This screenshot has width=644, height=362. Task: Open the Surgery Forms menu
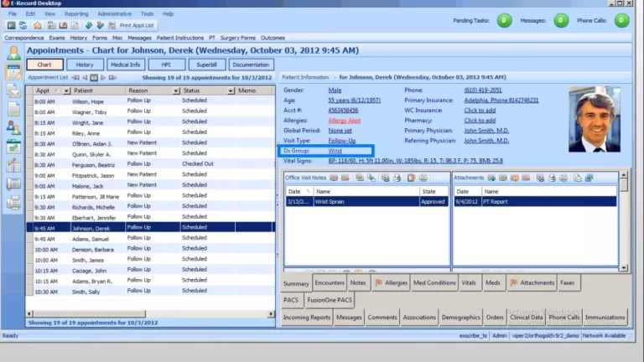238,38
